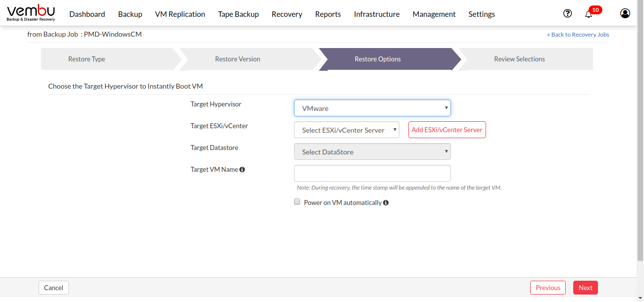The image size is (644, 302).
Task: Click the Target Datastore label
Action: point(214,148)
